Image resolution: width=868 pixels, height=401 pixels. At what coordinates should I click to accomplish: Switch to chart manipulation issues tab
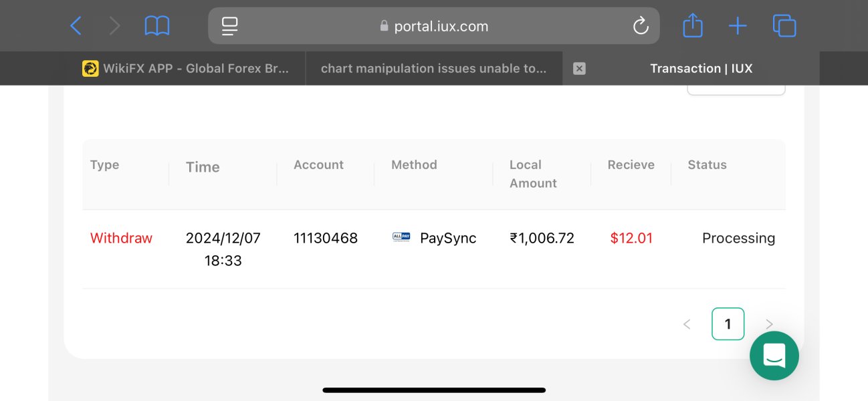pyautogui.click(x=433, y=68)
